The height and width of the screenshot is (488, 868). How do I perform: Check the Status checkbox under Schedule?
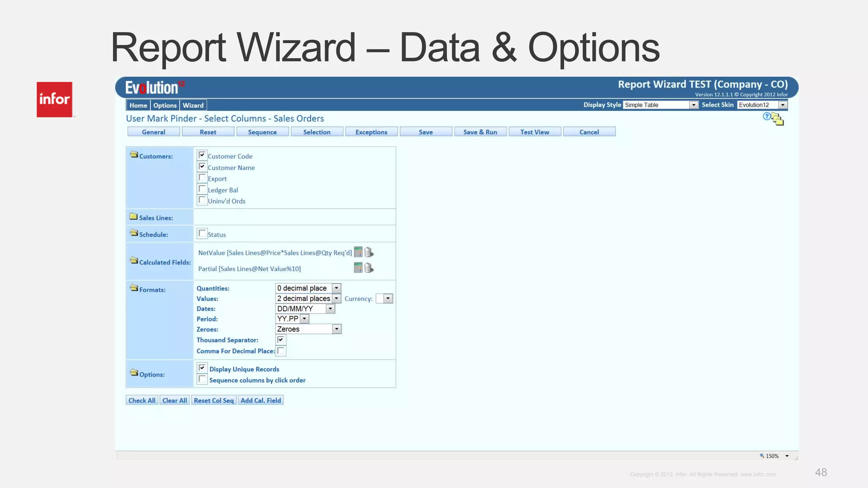pyautogui.click(x=202, y=233)
